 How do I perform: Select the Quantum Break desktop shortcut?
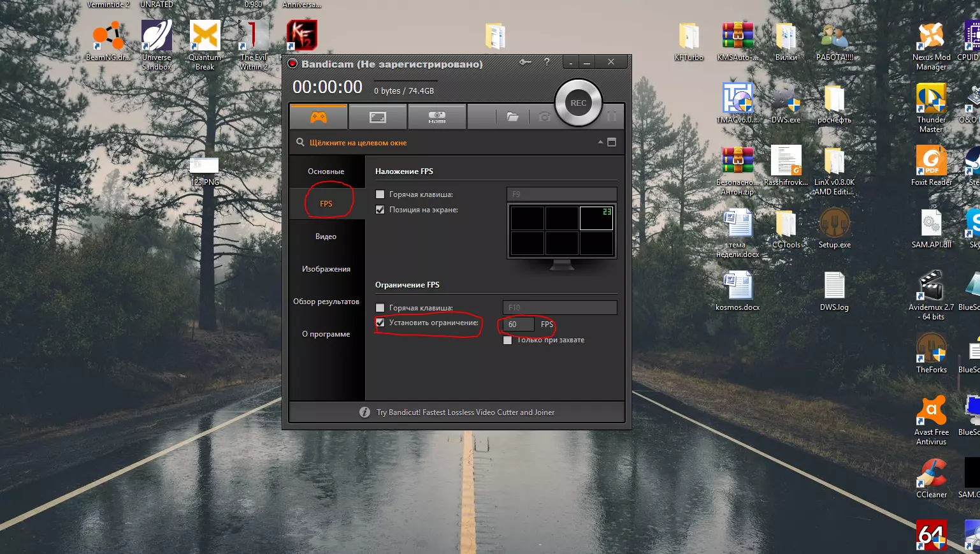point(205,45)
